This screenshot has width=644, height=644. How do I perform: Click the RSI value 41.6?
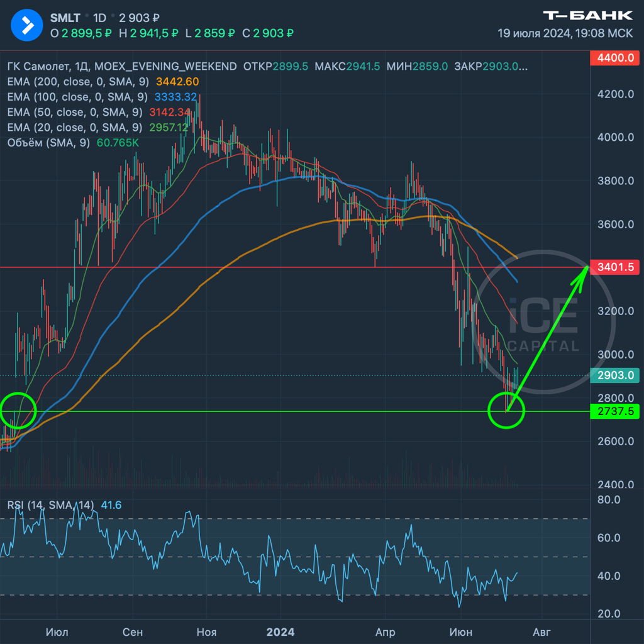[x=111, y=505]
